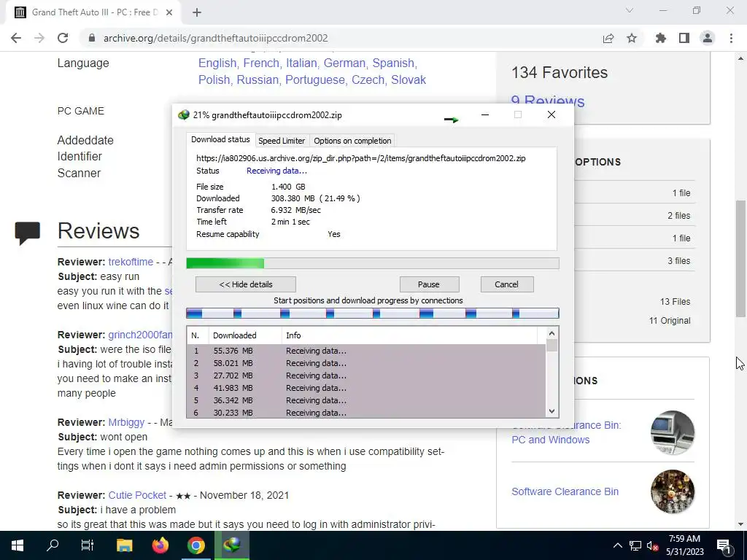
Task: Open the Italian language link
Action: pos(301,63)
